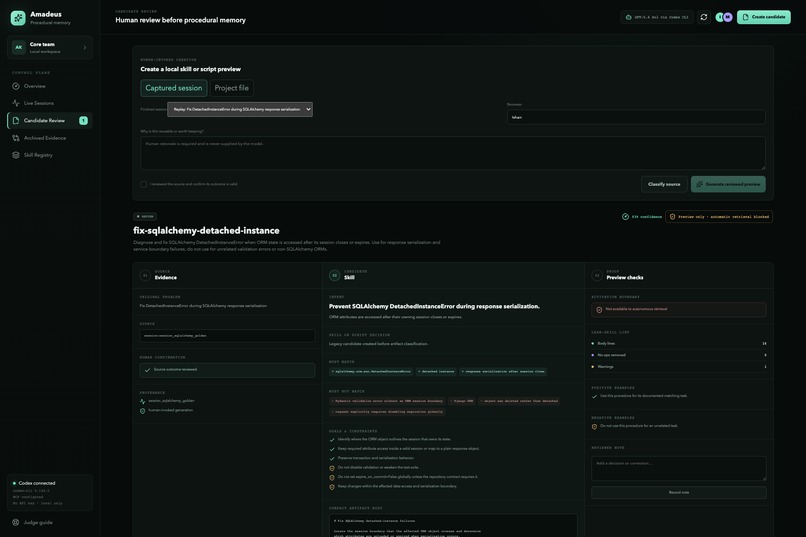Click the 'detached instance' must-match tag
The height and width of the screenshot is (537, 806).
tap(436, 372)
